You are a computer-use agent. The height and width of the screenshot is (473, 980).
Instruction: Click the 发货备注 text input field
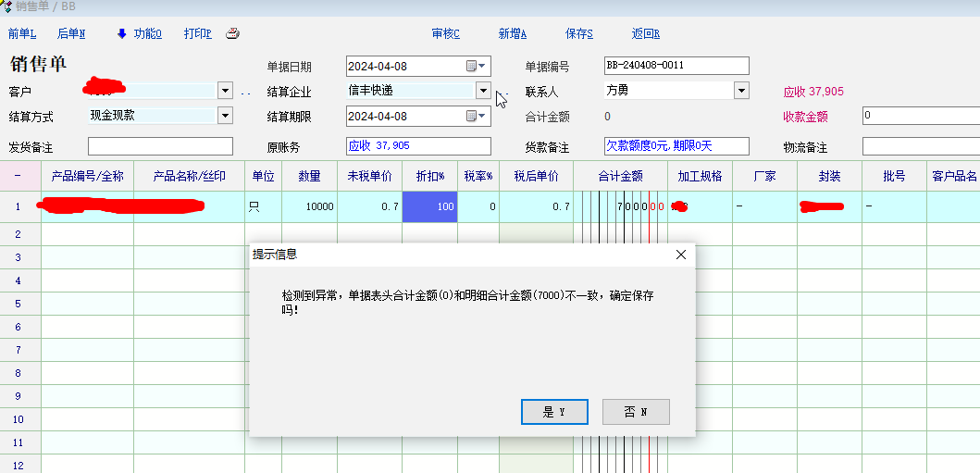tap(160, 146)
